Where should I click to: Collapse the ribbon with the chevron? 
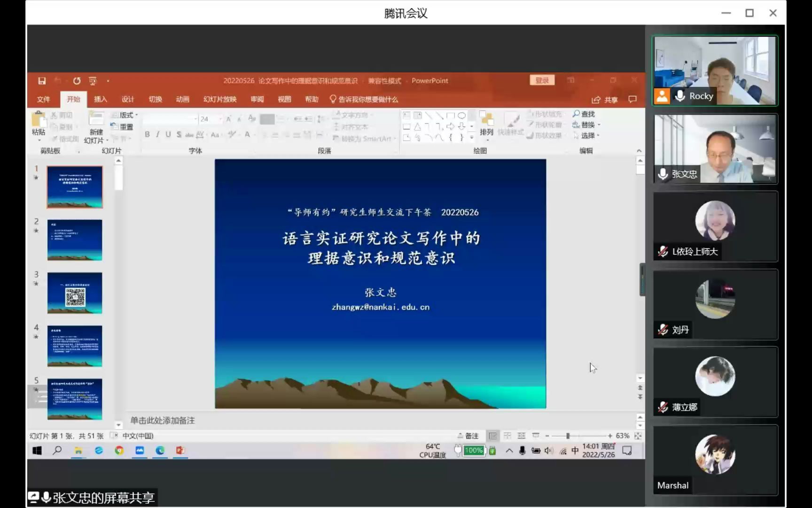[x=639, y=151]
